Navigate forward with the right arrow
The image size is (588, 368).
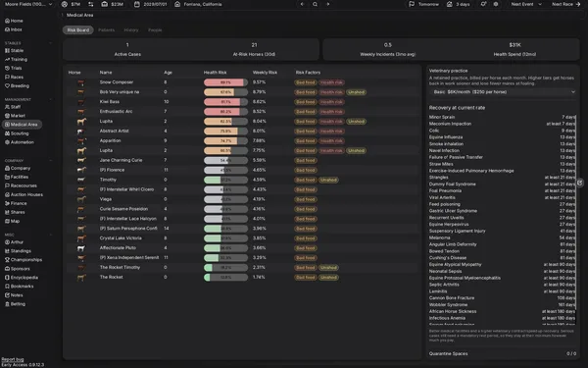(x=327, y=4)
